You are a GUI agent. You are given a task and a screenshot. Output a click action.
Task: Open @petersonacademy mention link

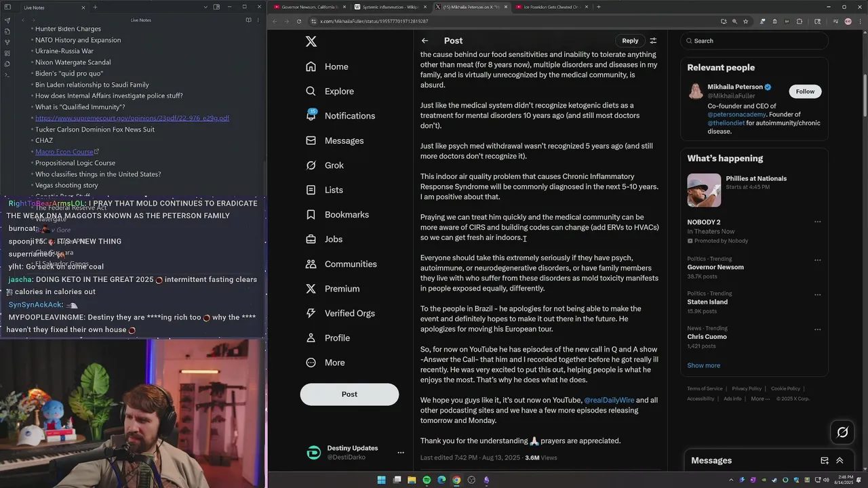737,115
